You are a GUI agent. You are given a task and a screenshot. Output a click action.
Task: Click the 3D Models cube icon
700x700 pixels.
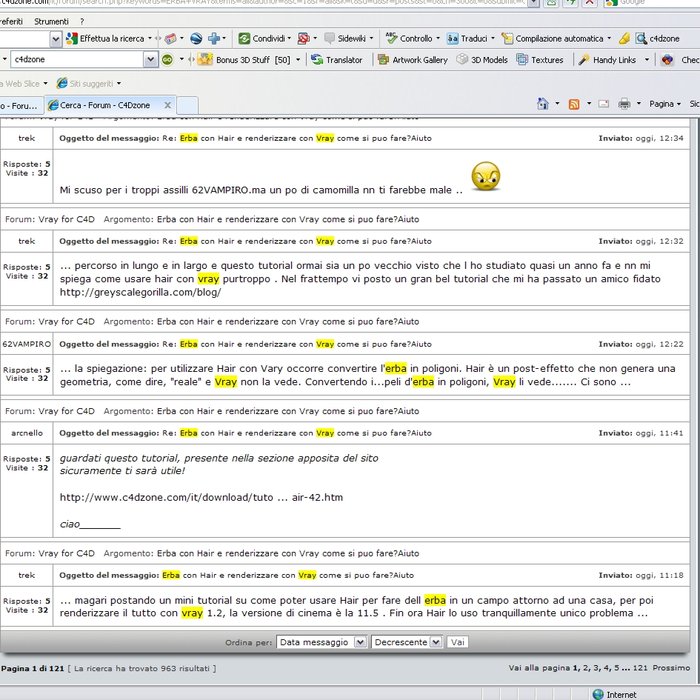462,59
